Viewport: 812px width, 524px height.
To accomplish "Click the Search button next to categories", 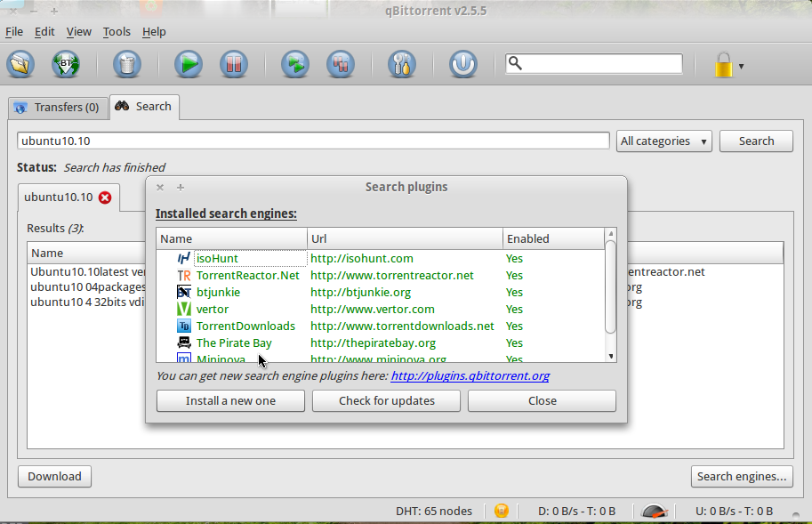I will coord(756,141).
